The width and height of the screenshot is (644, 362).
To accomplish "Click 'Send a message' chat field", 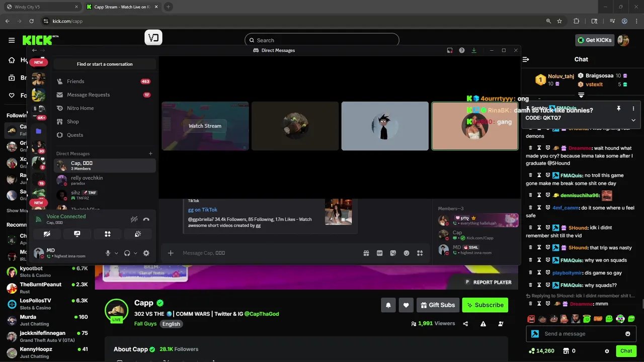I will 582,334.
